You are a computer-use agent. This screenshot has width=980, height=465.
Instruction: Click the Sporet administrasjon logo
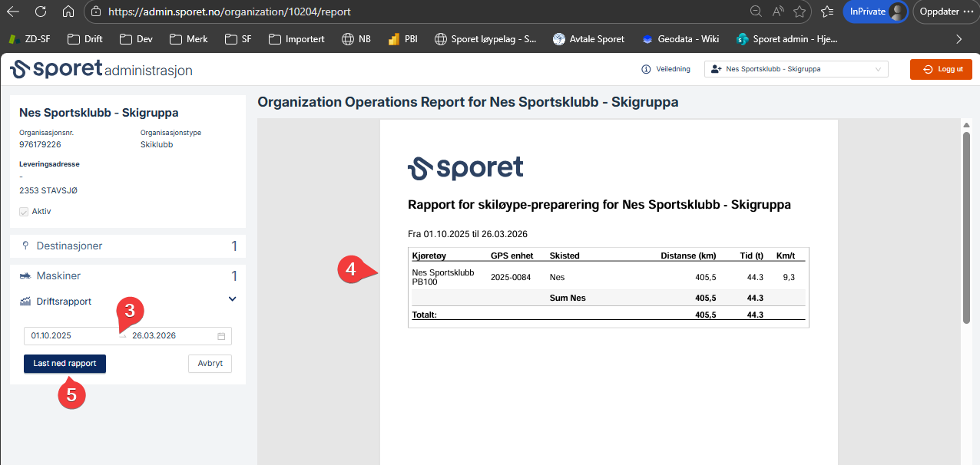(101, 69)
